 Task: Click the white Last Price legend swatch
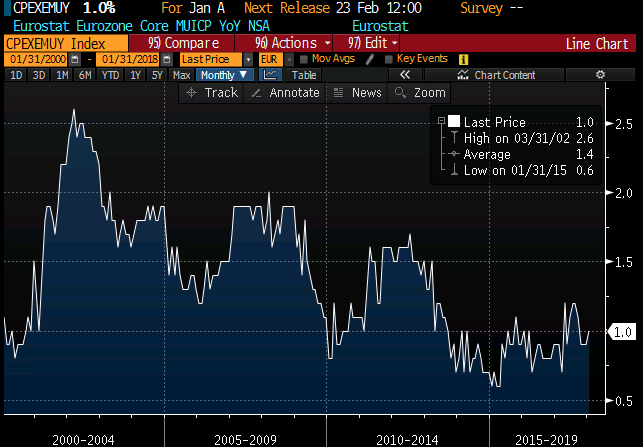(452, 120)
